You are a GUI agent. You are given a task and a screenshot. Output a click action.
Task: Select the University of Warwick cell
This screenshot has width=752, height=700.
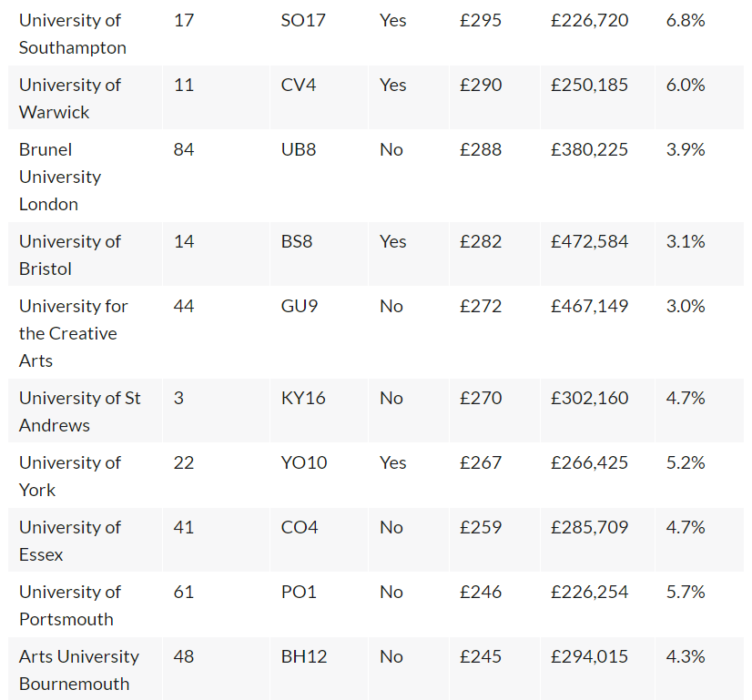tap(85, 97)
